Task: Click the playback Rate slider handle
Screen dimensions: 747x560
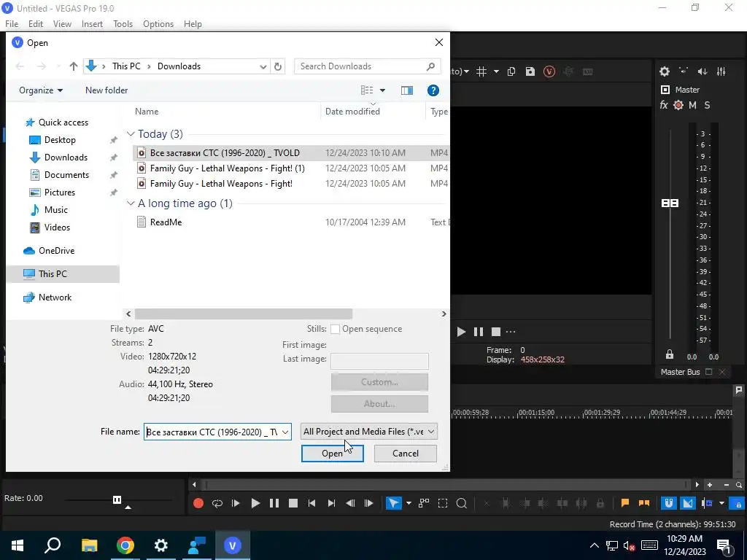Action: [117, 499]
